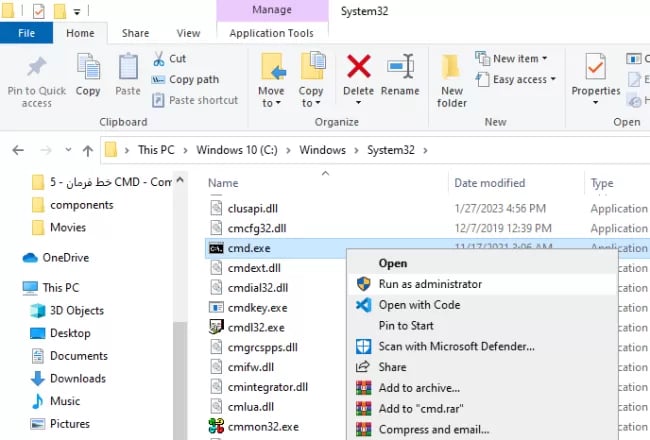Select the cmifw.dll file
The width and height of the screenshot is (650, 440).
(250, 367)
